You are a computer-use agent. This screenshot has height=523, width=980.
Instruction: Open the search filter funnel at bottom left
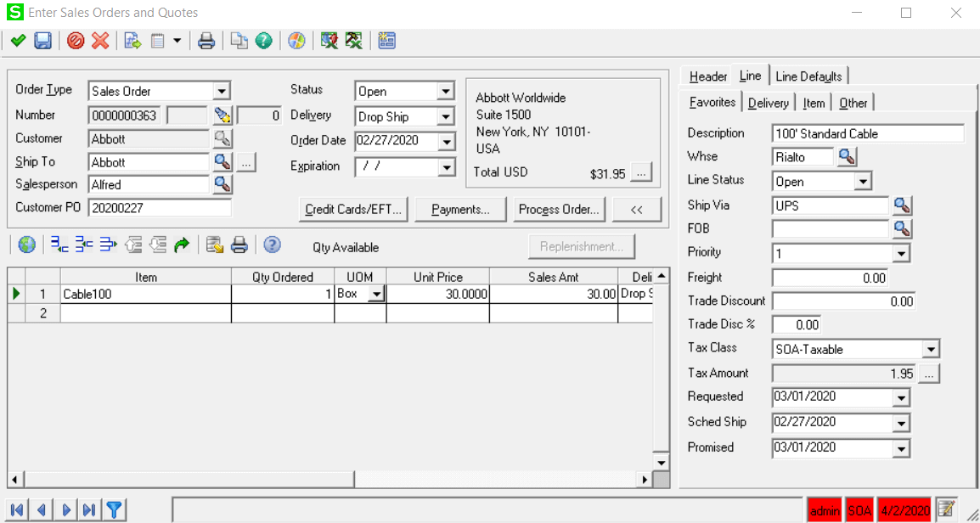point(114,509)
